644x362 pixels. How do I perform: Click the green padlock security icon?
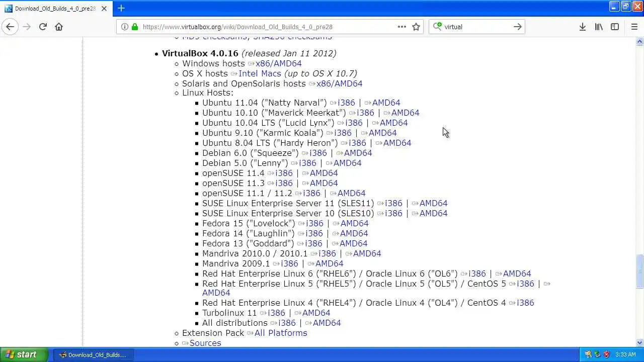[135, 27]
